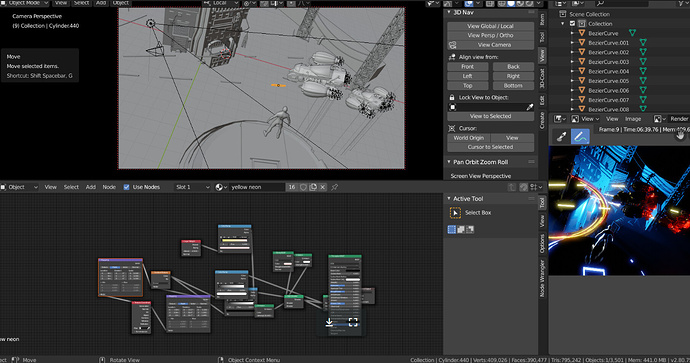Collapse the Active Tool panel

tap(449, 198)
